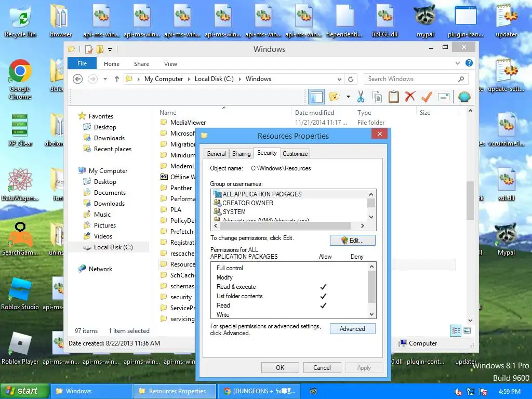The height and width of the screenshot is (399, 532).
Task: Expand breadcrumb arrow after My Computer
Action: (x=189, y=79)
